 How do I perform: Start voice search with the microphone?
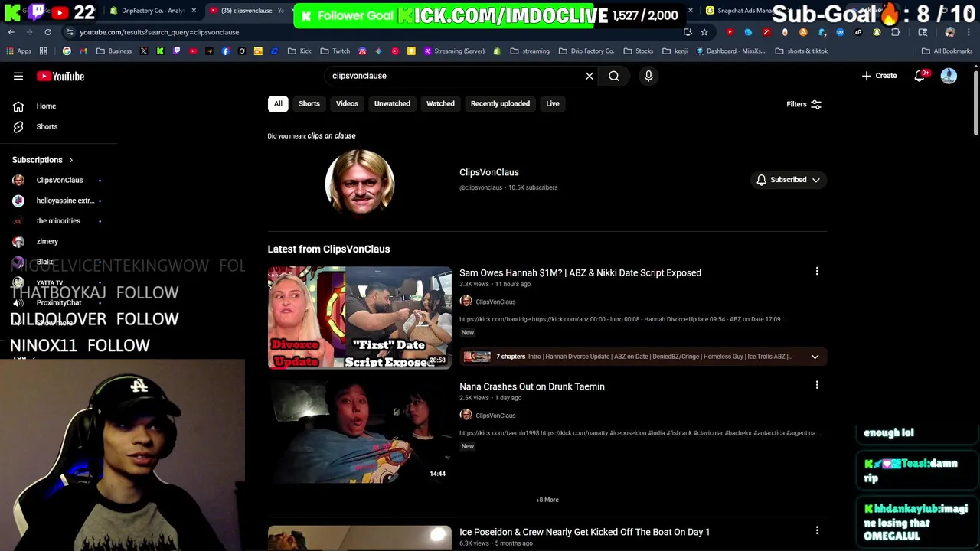tap(648, 76)
